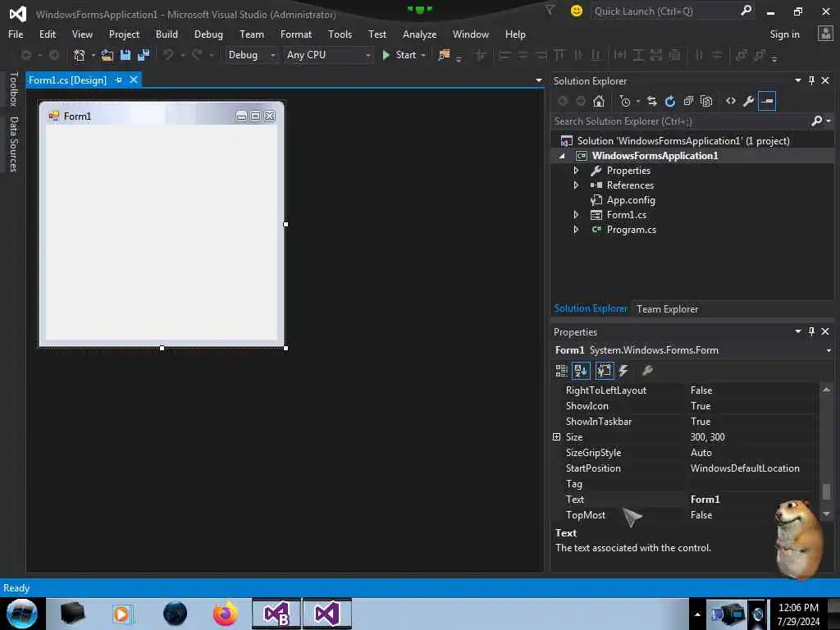Open the Format menu
Screen dimensions: 840x630
[295, 34]
